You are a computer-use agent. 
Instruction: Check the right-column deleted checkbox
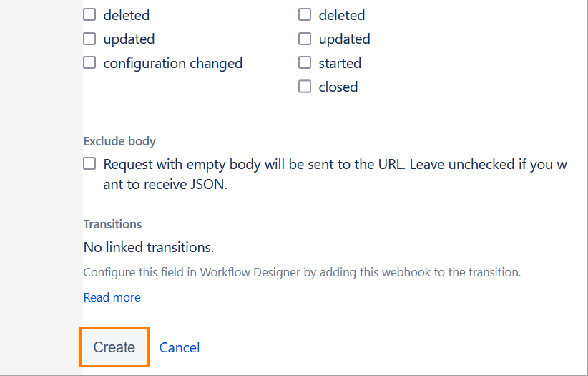tap(305, 14)
